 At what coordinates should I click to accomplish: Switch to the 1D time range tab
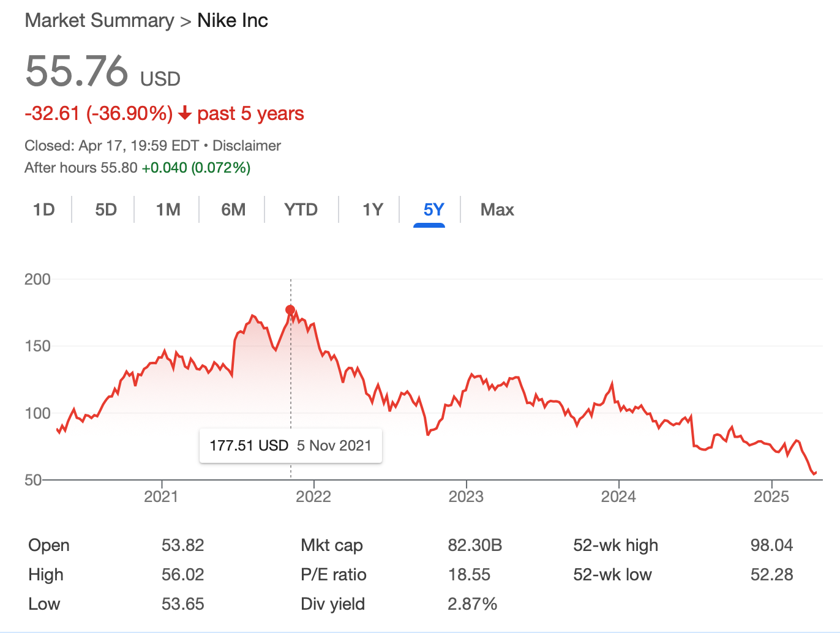(x=44, y=210)
